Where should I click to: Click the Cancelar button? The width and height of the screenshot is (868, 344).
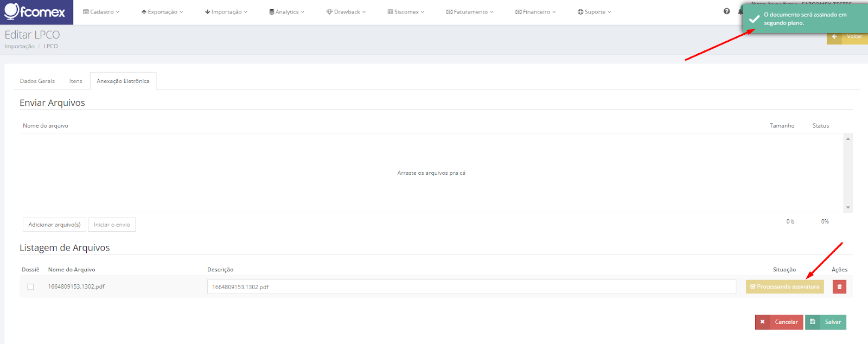tap(779, 322)
